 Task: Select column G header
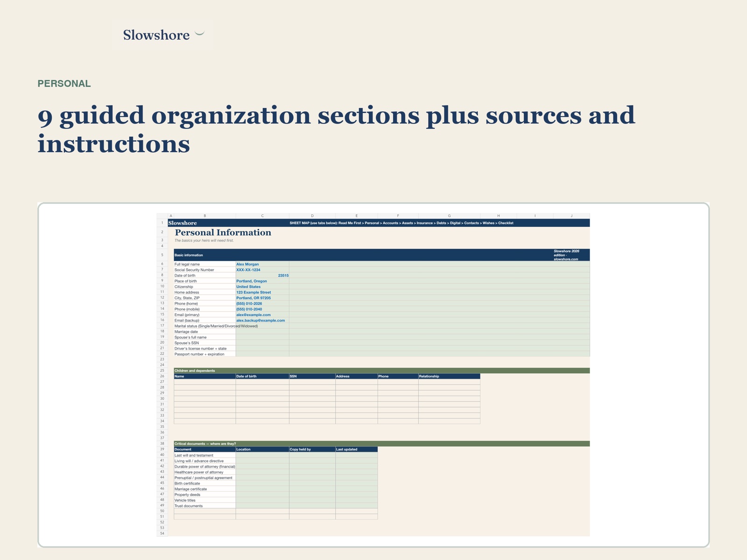coord(449,216)
